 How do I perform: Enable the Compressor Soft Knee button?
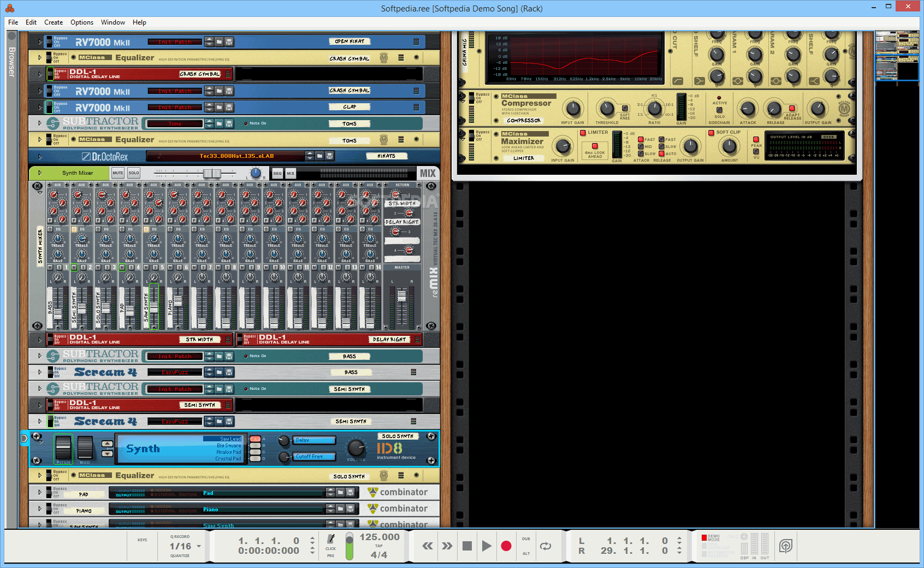point(625,108)
